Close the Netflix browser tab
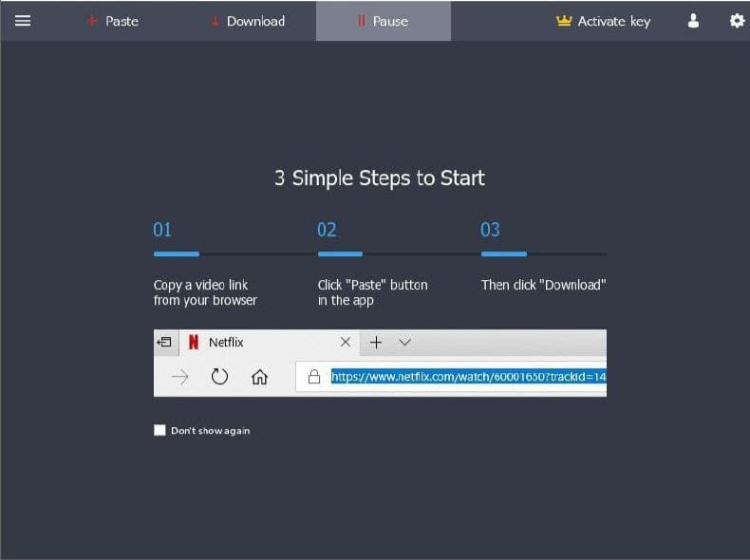The width and height of the screenshot is (750, 560). click(x=345, y=343)
